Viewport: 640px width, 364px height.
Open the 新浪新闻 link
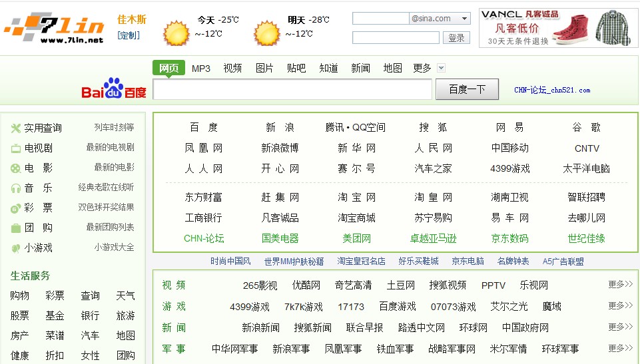(261, 327)
